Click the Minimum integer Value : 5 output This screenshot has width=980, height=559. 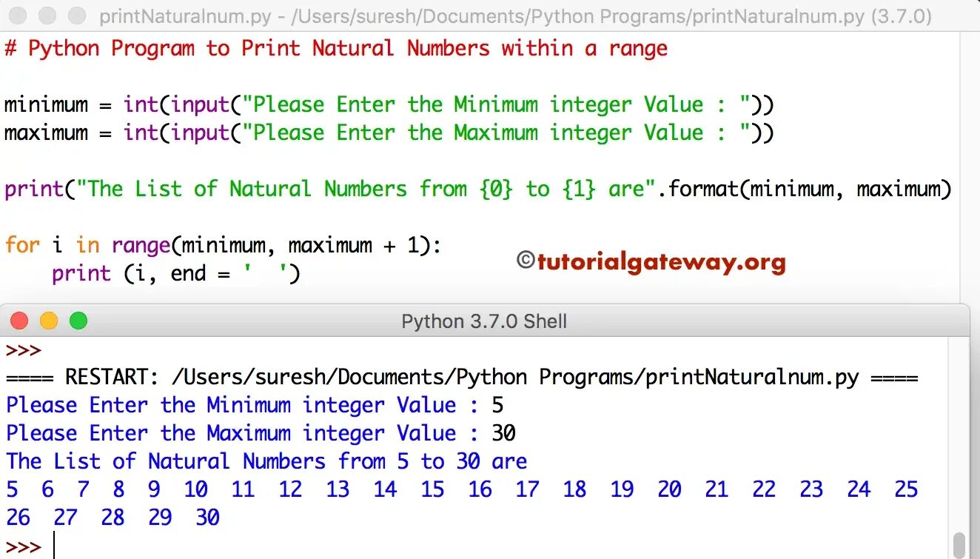pos(255,406)
